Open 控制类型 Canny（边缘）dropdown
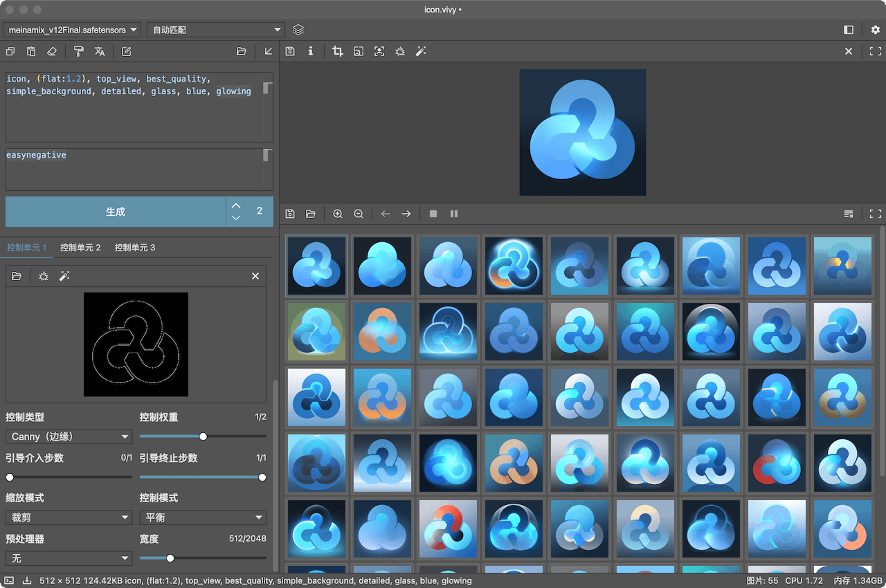Screen dimensions: 886x588 click(69, 437)
